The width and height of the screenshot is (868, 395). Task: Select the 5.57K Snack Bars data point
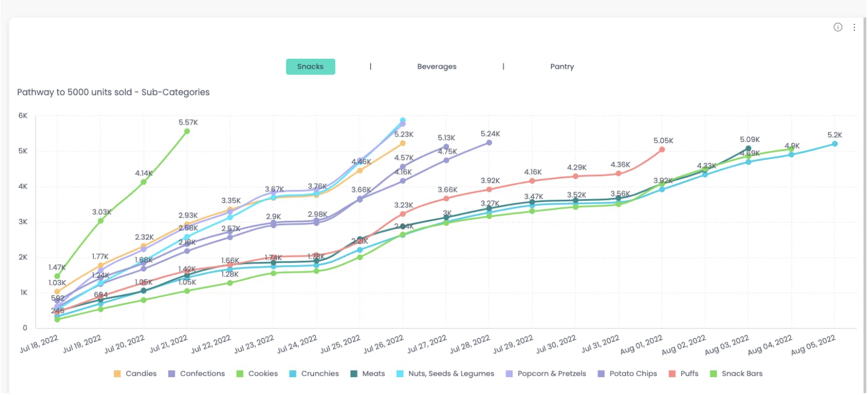[x=187, y=130]
